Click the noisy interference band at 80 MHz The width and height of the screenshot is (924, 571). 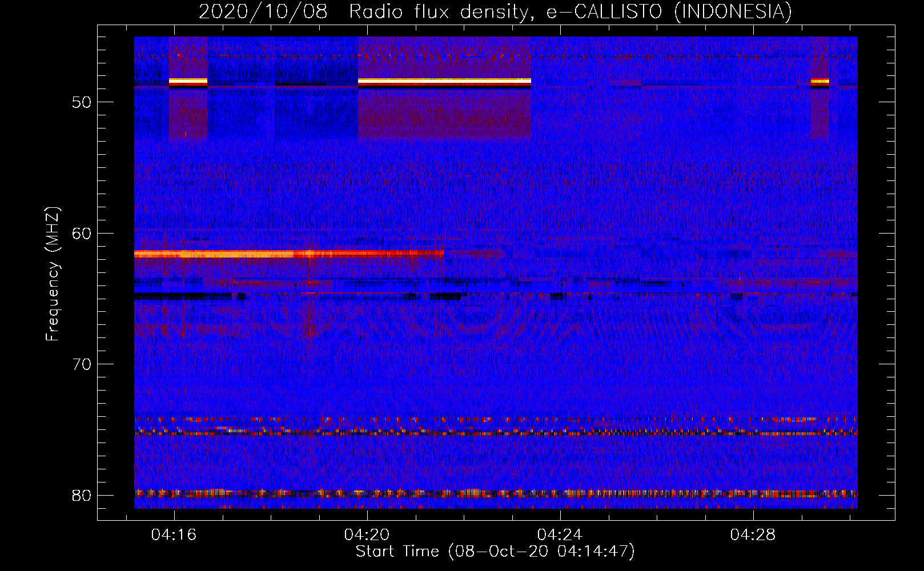click(x=496, y=493)
